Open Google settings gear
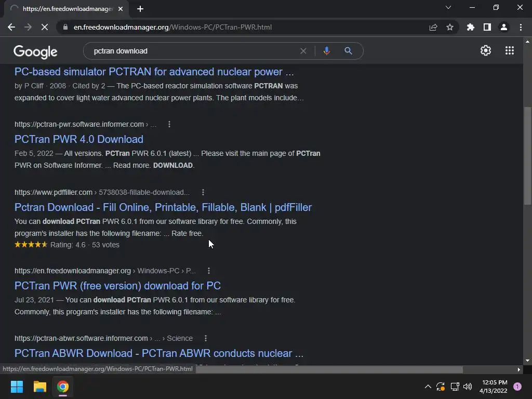The height and width of the screenshot is (399, 532). 486,50
